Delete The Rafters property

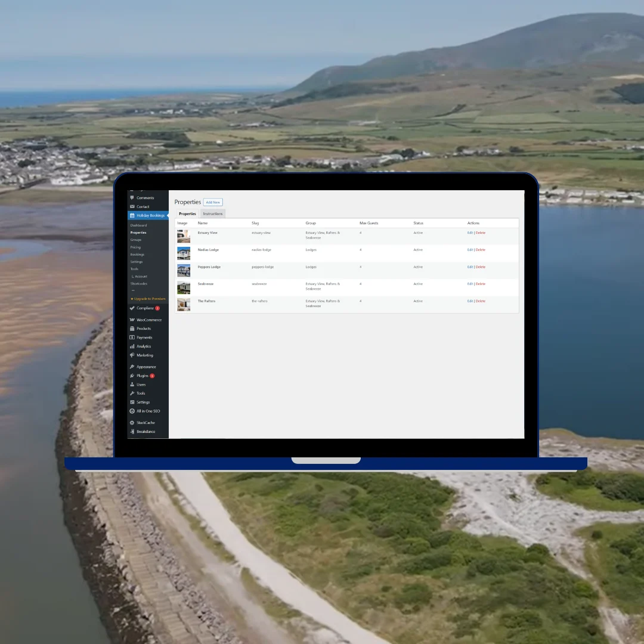pyautogui.click(x=481, y=301)
